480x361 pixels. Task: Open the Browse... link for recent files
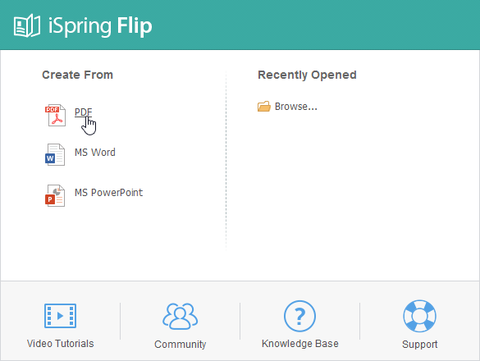[296, 106]
